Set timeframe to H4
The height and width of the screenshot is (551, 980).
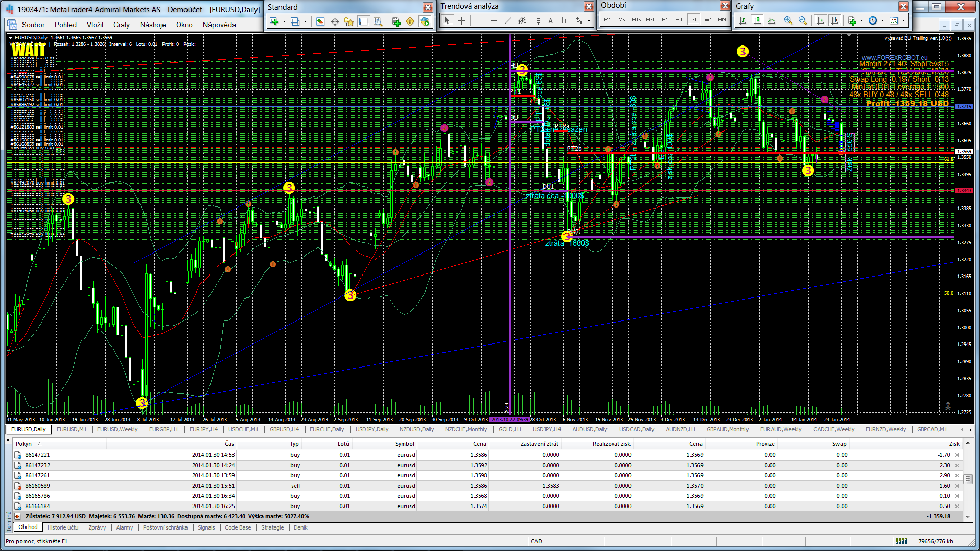coord(679,20)
